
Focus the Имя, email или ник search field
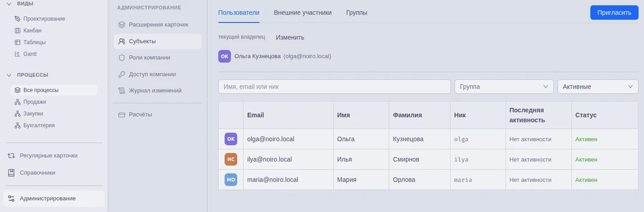point(334,87)
